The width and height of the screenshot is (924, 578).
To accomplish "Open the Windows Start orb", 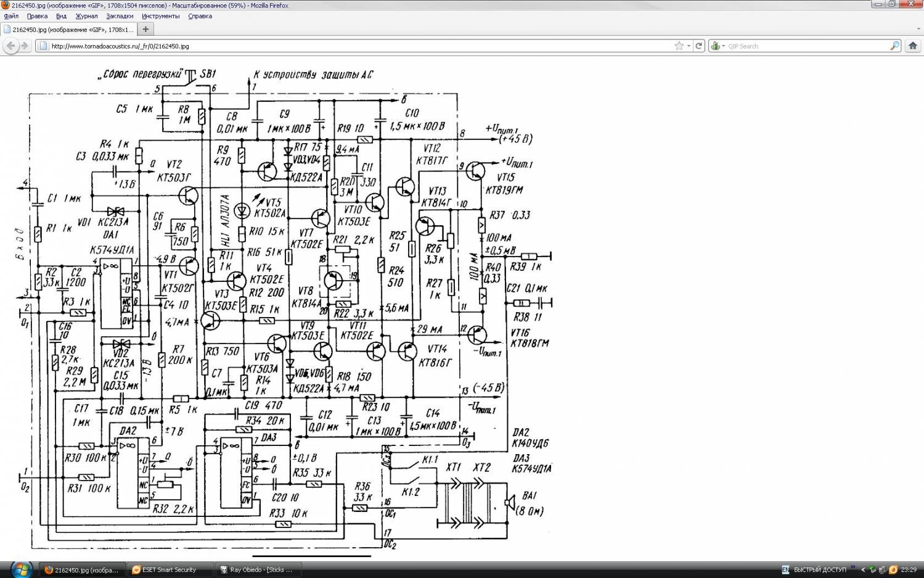I will click(x=20, y=569).
